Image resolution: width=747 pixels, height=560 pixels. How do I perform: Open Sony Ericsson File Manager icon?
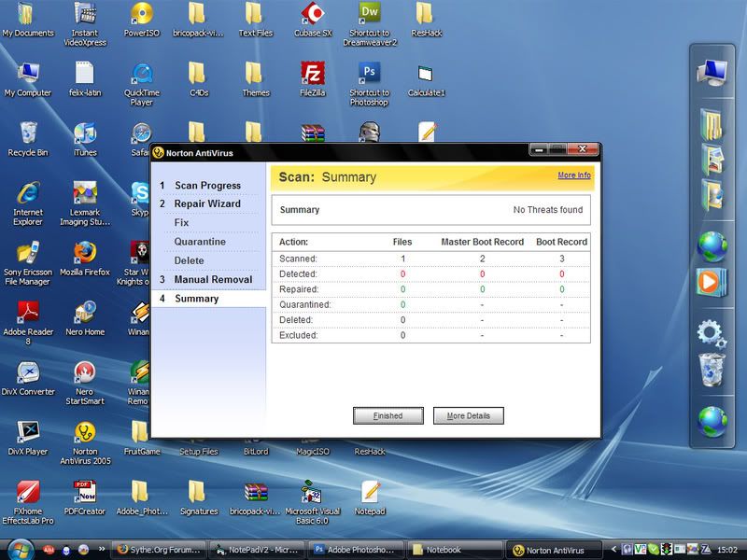coord(28,263)
